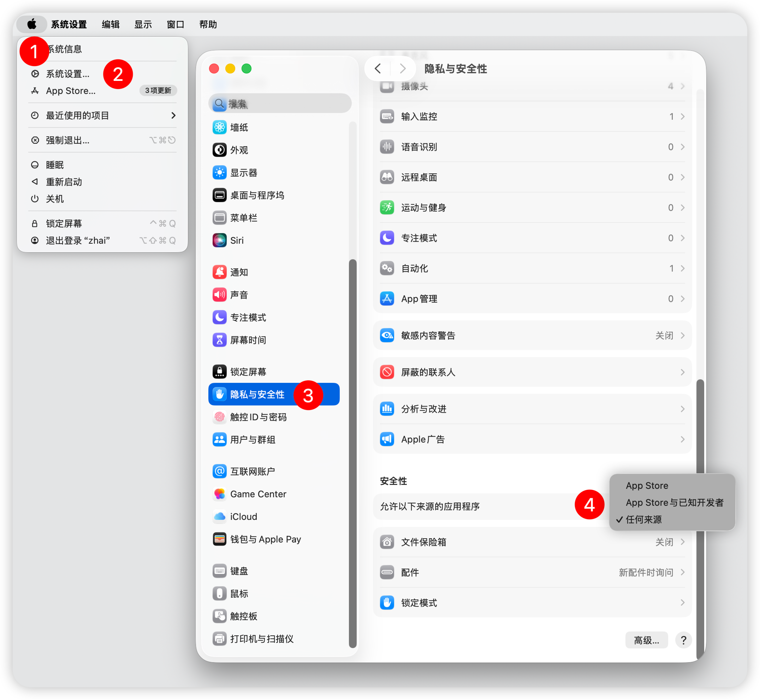Click the question mark help button
The image size is (760, 700).
pos(683,640)
